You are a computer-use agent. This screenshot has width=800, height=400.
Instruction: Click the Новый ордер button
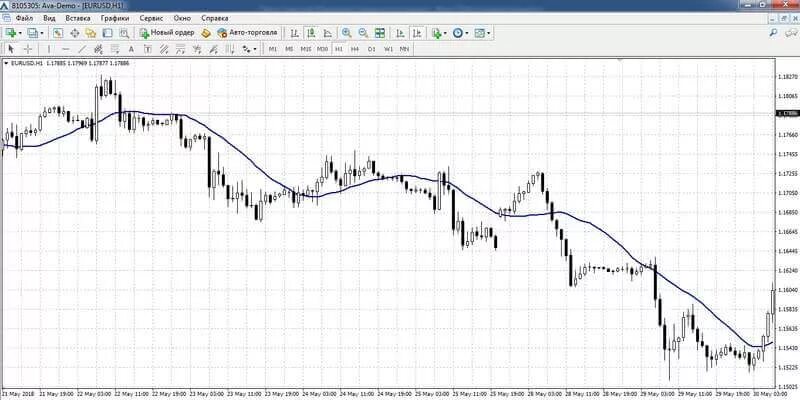pyautogui.click(x=167, y=33)
